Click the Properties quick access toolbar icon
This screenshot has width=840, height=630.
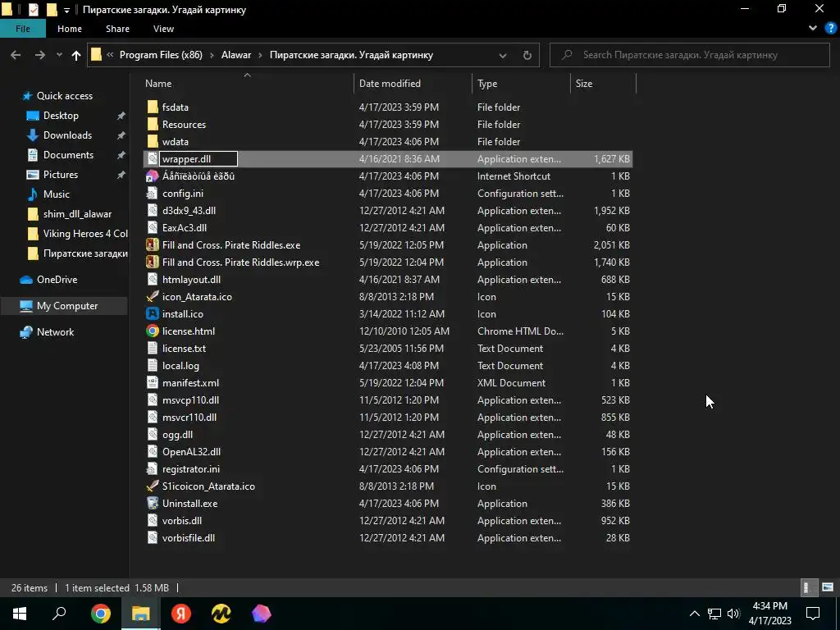pos(33,10)
